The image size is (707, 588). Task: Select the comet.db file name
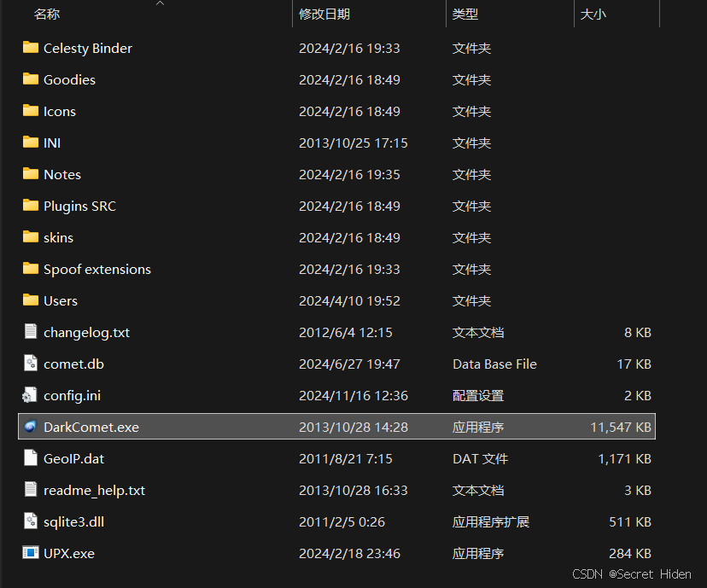73,364
